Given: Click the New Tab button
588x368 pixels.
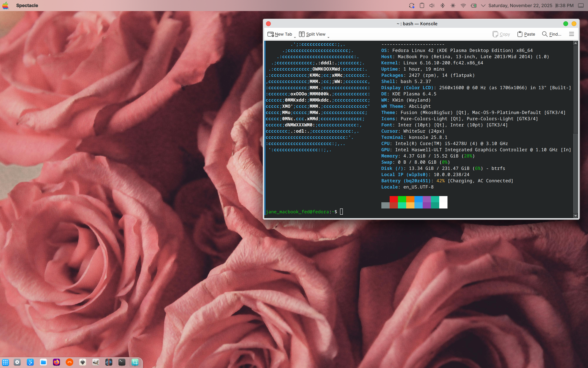Looking at the screenshot, I should pyautogui.click(x=280, y=34).
